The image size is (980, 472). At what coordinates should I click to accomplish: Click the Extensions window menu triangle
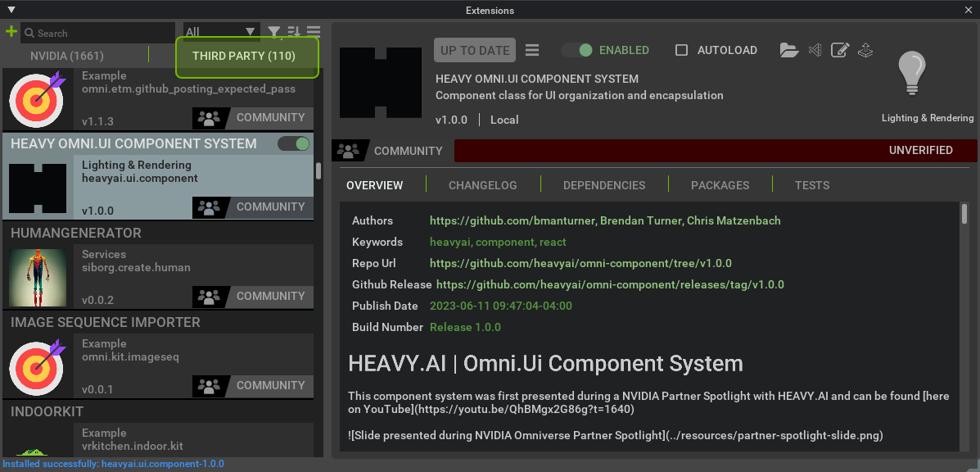pyautogui.click(x=11, y=10)
